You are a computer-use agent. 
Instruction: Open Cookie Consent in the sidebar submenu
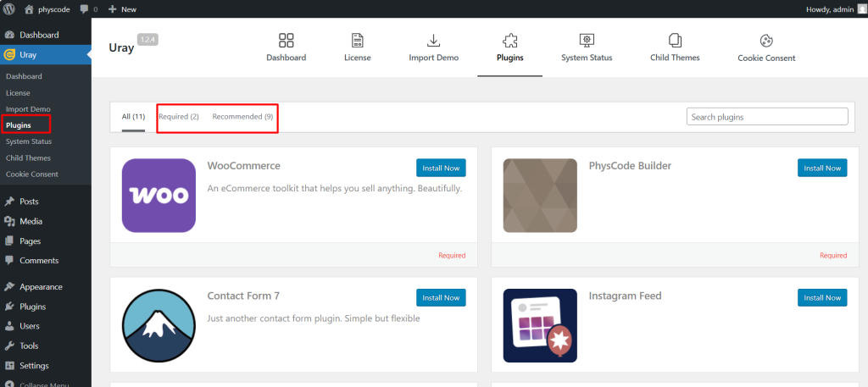pyautogui.click(x=32, y=174)
